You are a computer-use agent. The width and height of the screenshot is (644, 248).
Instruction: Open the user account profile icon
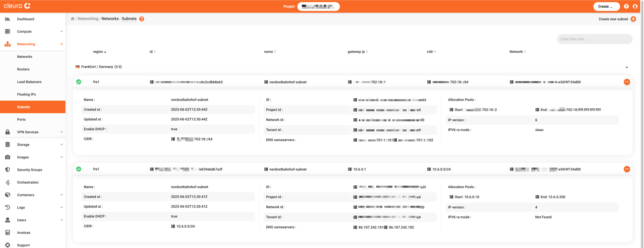635,6
